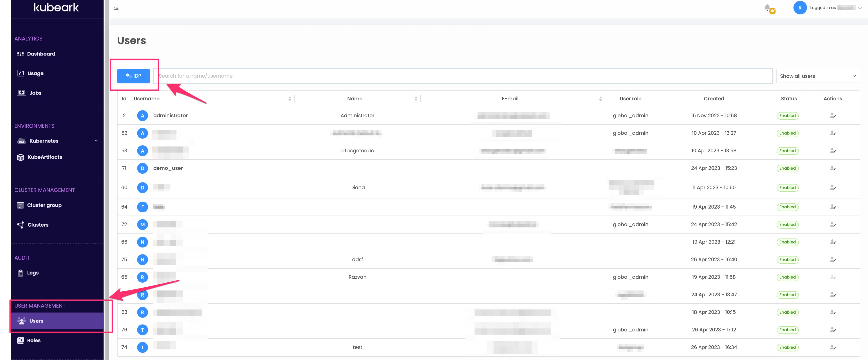Toggle sorting on the E-mail column
The width and height of the screenshot is (868, 360).
600,98
